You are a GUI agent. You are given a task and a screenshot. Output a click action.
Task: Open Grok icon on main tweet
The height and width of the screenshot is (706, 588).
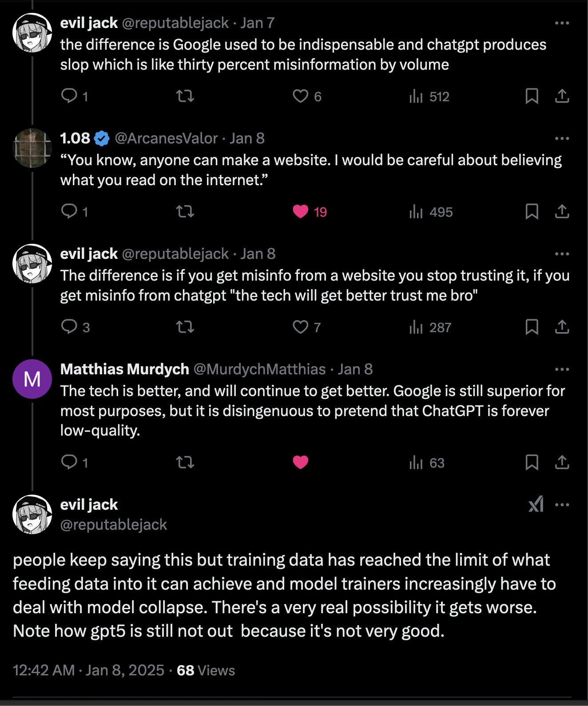536,504
